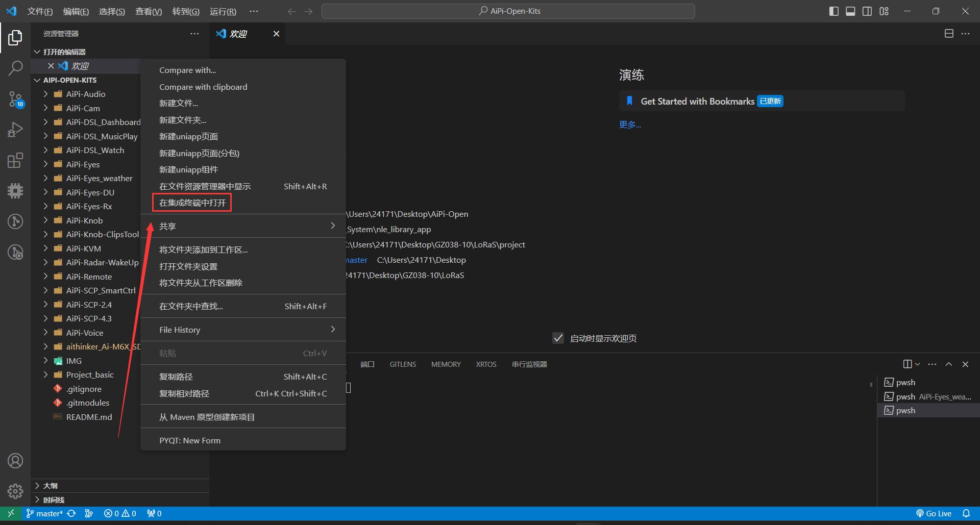The width and height of the screenshot is (980, 525).
Task: Maximize the terminal panel with up chevron
Action: pos(949,364)
